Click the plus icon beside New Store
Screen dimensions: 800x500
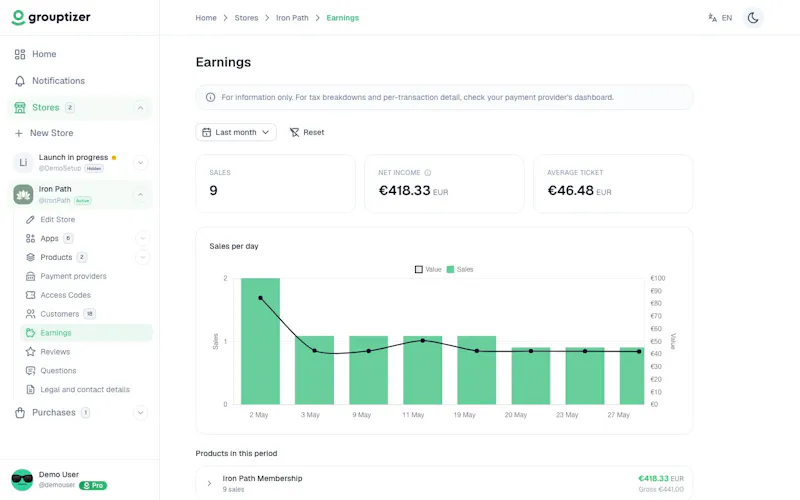pyautogui.click(x=19, y=133)
